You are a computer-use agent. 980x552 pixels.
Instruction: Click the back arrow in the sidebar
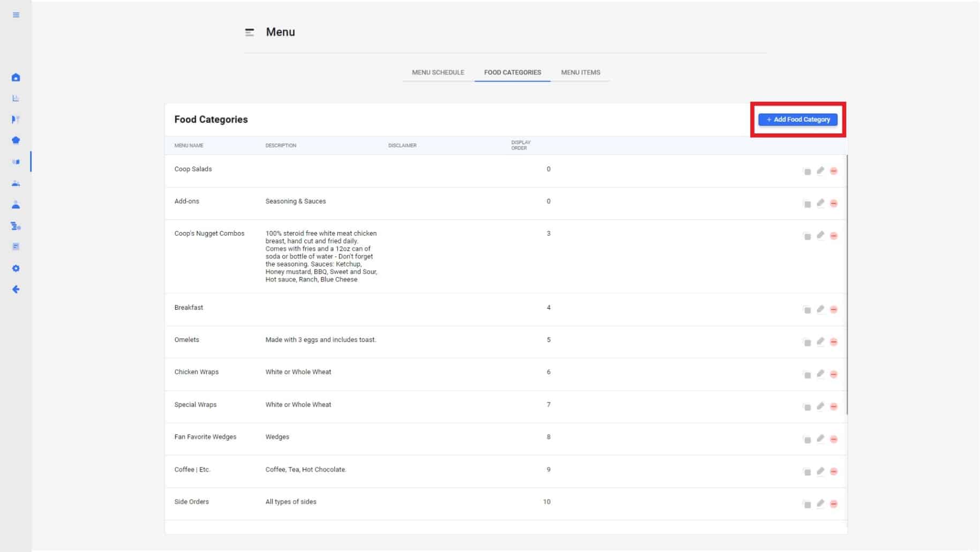[x=16, y=289]
